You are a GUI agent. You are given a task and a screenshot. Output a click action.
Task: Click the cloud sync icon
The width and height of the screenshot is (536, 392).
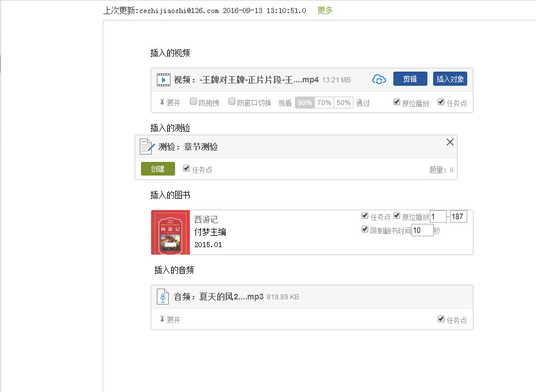pos(379,80)
